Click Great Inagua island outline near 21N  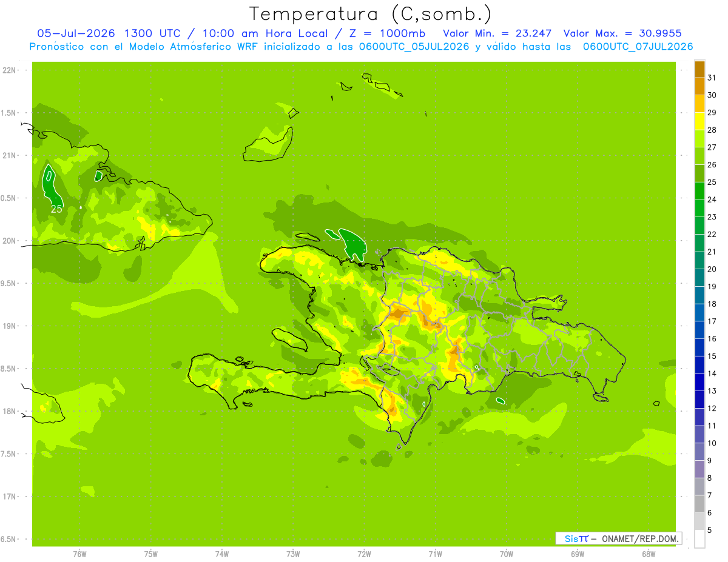[x=268, y=145]
